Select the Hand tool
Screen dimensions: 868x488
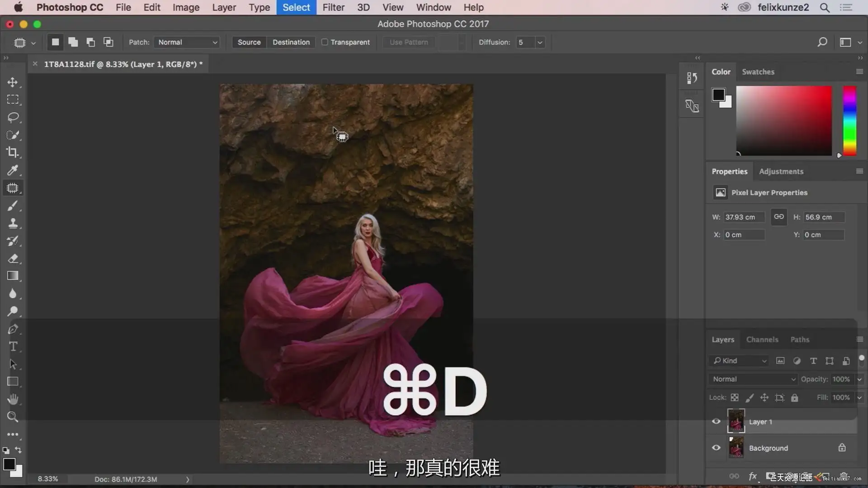13,399
